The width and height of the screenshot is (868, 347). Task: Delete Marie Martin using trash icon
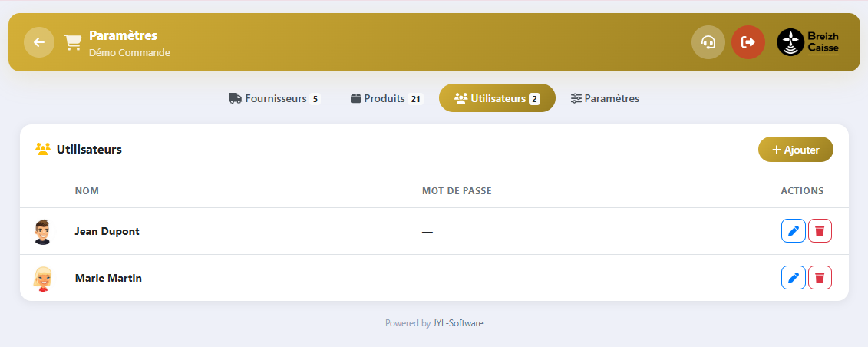pos(820,278)
